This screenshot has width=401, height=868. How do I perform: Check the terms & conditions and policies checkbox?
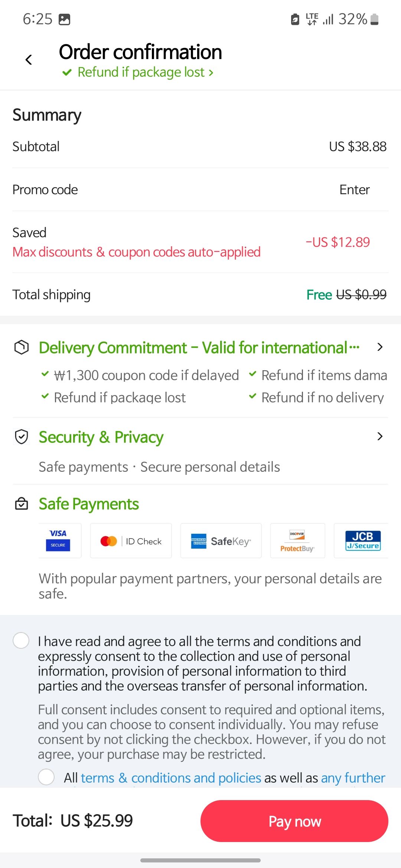click(x=46, y=776)
